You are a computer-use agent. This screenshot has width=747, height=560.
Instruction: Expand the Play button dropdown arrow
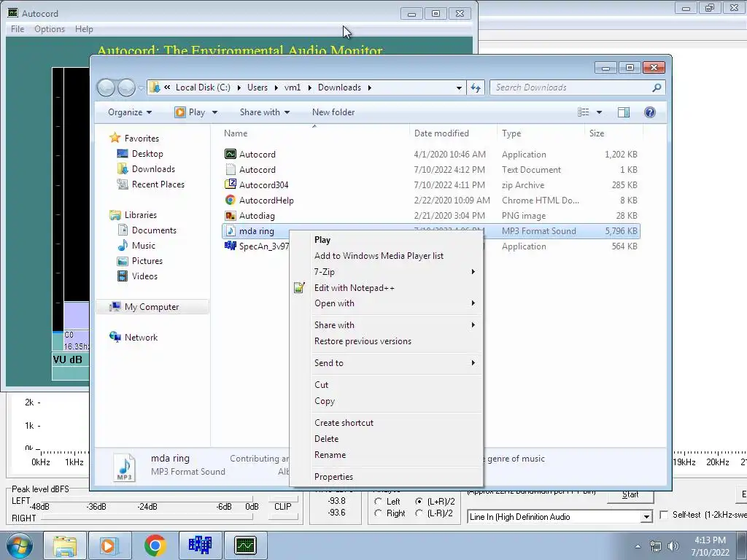point(215,112)
